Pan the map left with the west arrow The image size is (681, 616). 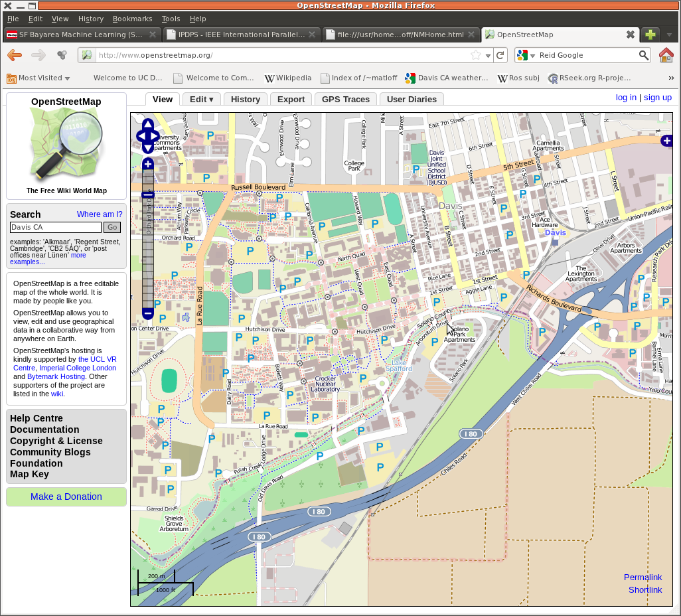coord(141,136)
